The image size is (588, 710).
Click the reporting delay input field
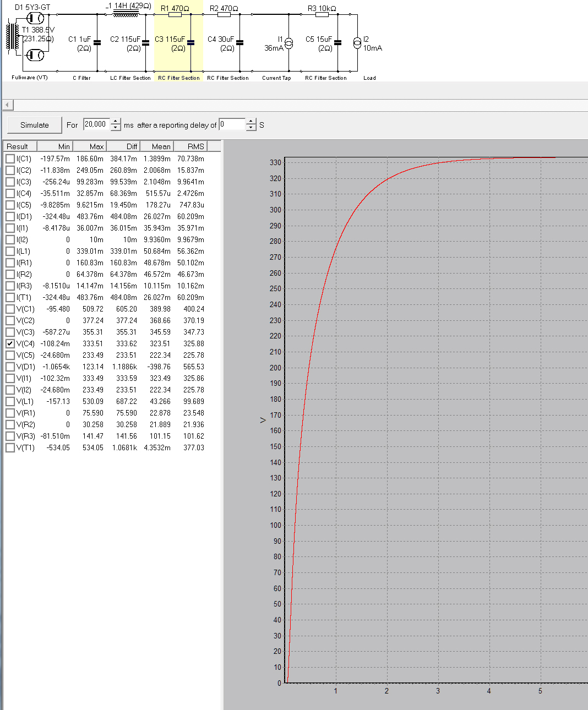[232, 125]
